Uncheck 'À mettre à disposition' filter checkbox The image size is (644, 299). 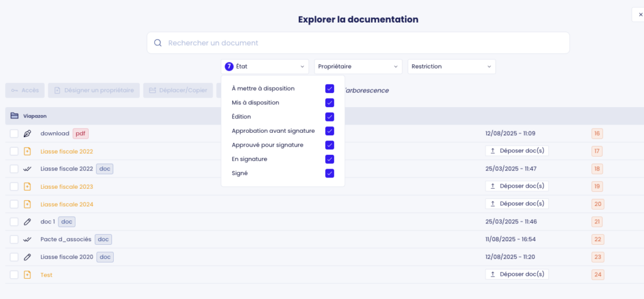(330, 88)
